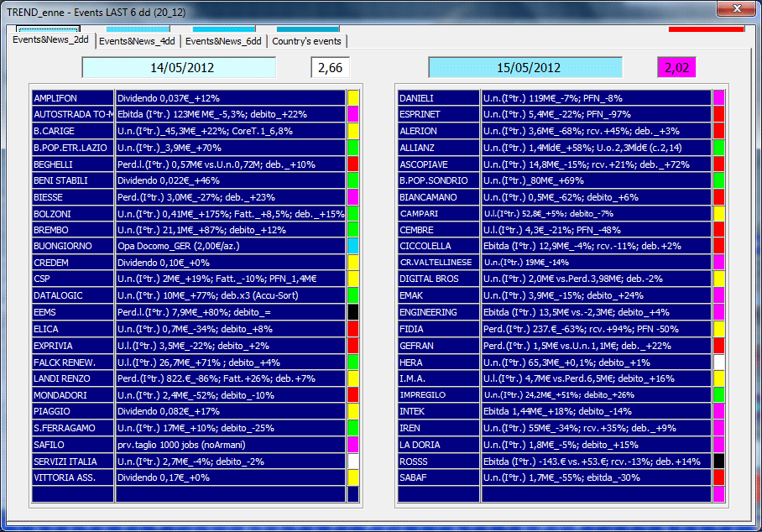
Task: Click the CEMBRE event description cell
Action: point(597,230)
